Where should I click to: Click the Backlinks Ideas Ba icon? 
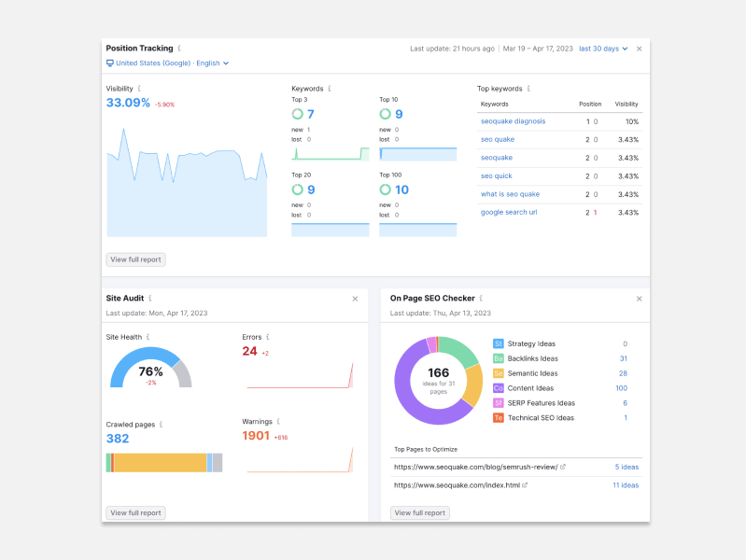point(499,358)
